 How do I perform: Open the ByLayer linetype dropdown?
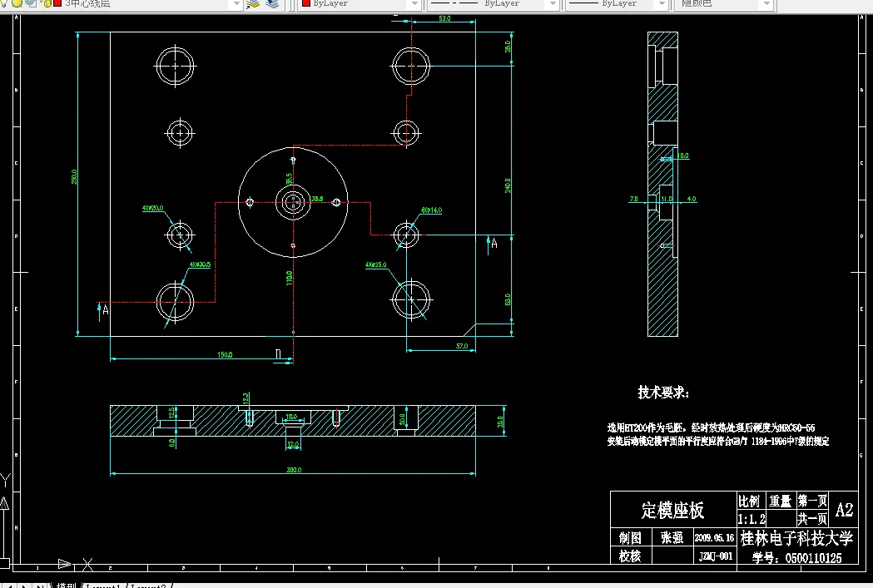pyautogui.click(x=493, y=4)
